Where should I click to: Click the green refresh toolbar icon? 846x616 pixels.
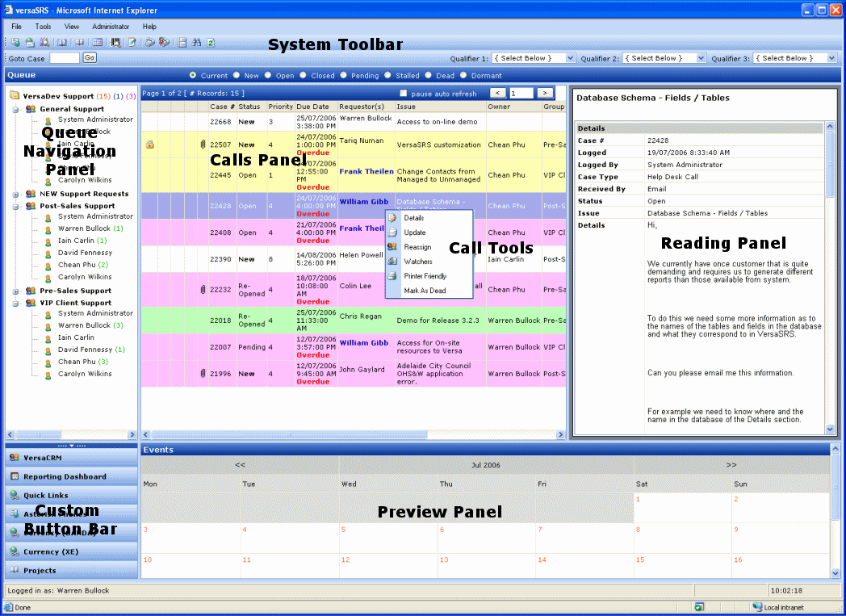(x=211, y=42)
